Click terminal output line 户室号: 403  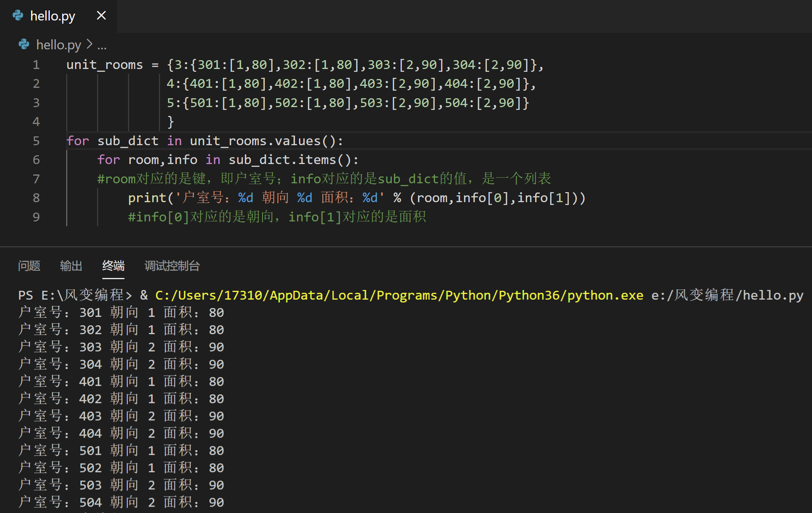tap(121, 416)
